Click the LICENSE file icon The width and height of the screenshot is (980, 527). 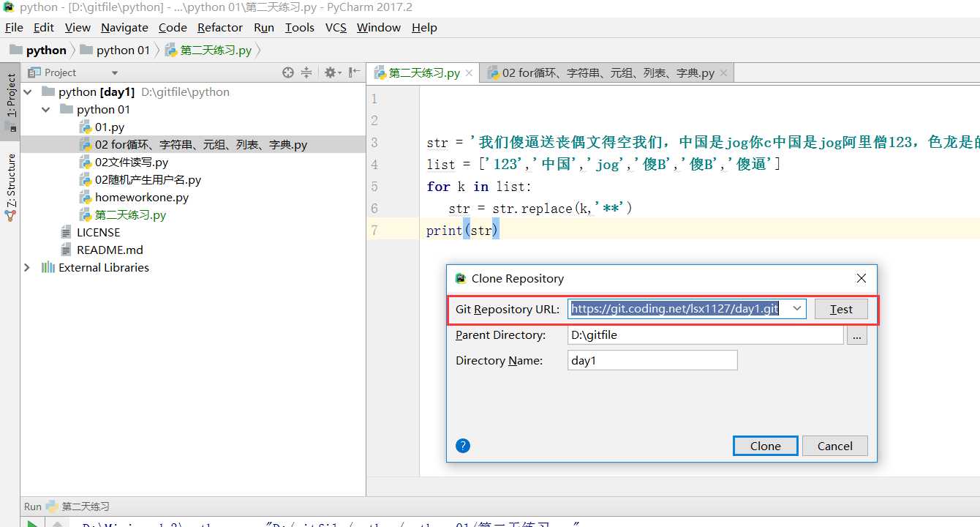tap(67, 232)
